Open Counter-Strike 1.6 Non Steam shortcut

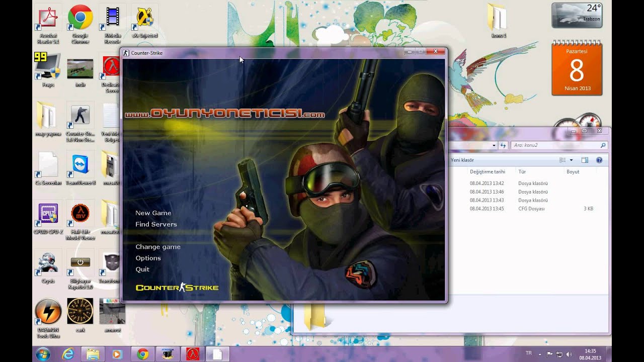click(x=80, y=122)
